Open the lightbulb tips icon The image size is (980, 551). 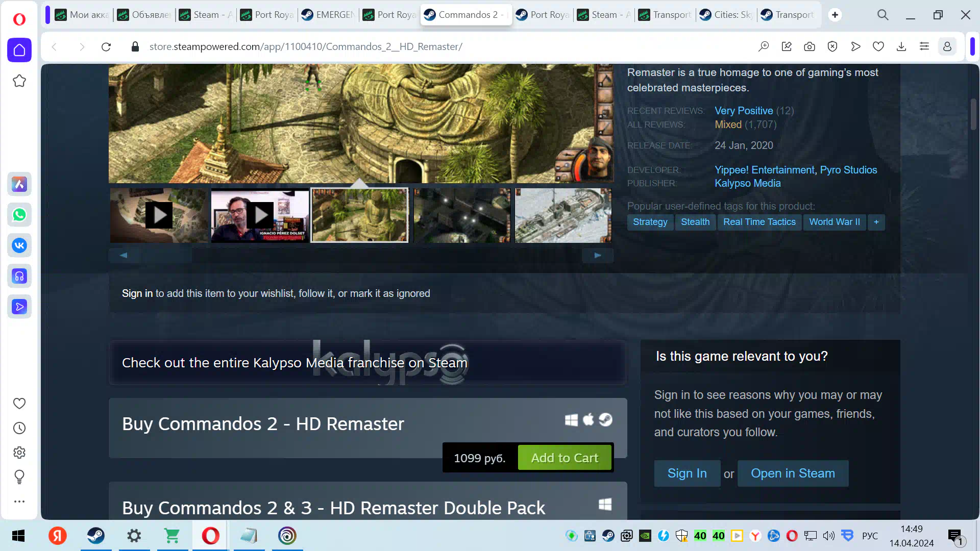(19, 477)
